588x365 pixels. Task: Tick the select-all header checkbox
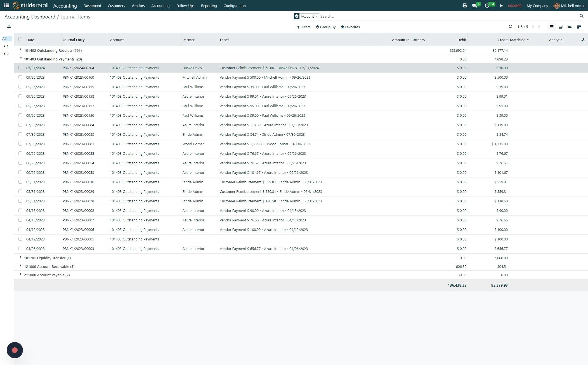20,39
